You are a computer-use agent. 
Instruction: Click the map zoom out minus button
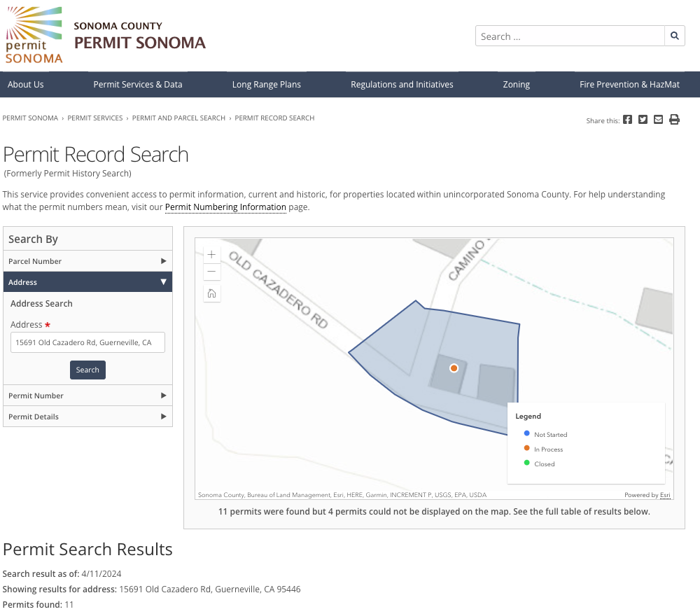(x=212, y=272)
